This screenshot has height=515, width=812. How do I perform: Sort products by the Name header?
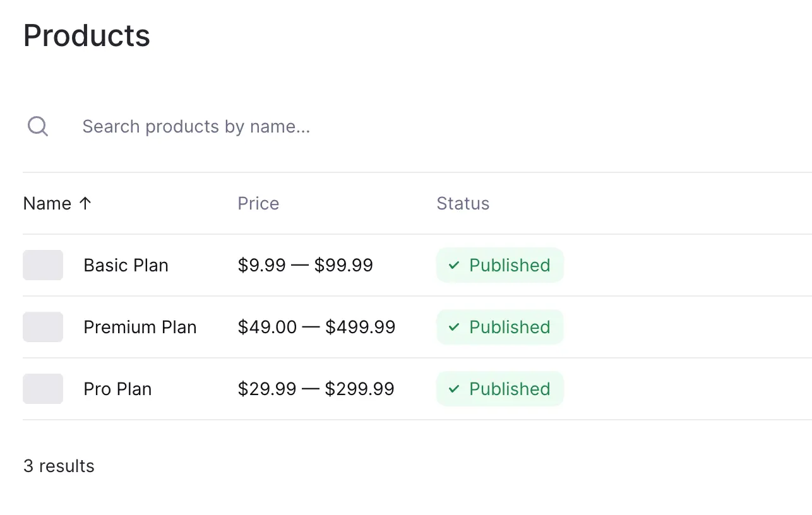(47, 203)
